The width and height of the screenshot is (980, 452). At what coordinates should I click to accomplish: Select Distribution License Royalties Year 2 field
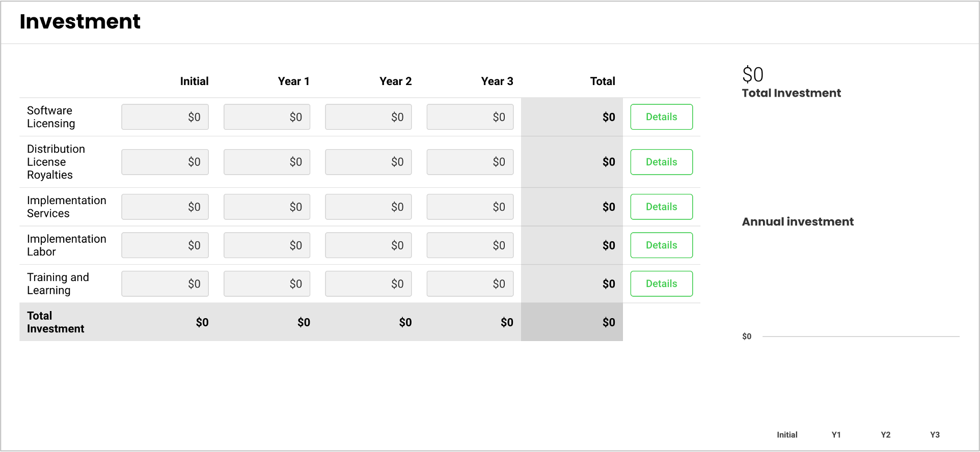pyautogui.click(x=368, y=162)
